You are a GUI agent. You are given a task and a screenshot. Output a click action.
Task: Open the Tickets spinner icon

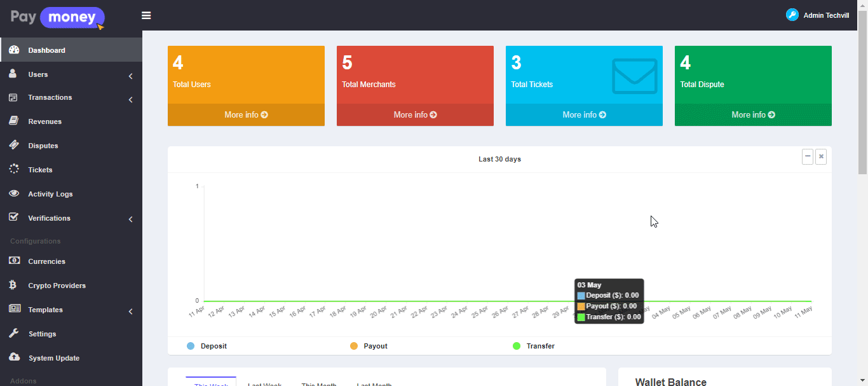pos(13,169)
